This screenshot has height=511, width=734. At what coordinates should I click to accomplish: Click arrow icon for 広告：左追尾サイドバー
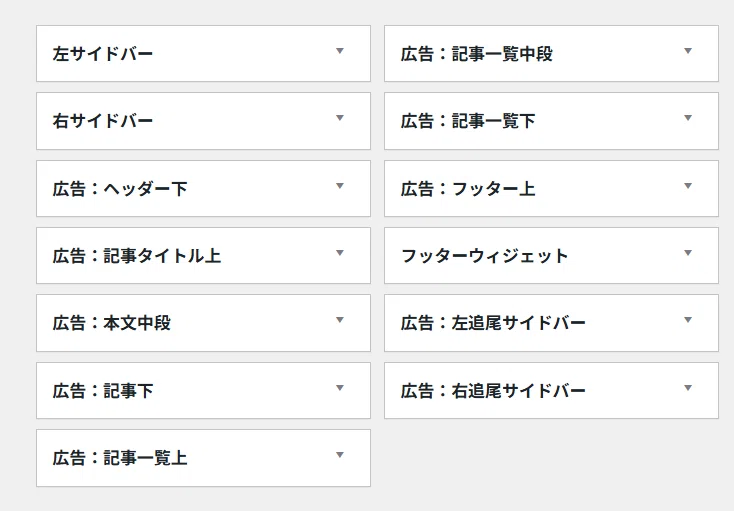688,320
